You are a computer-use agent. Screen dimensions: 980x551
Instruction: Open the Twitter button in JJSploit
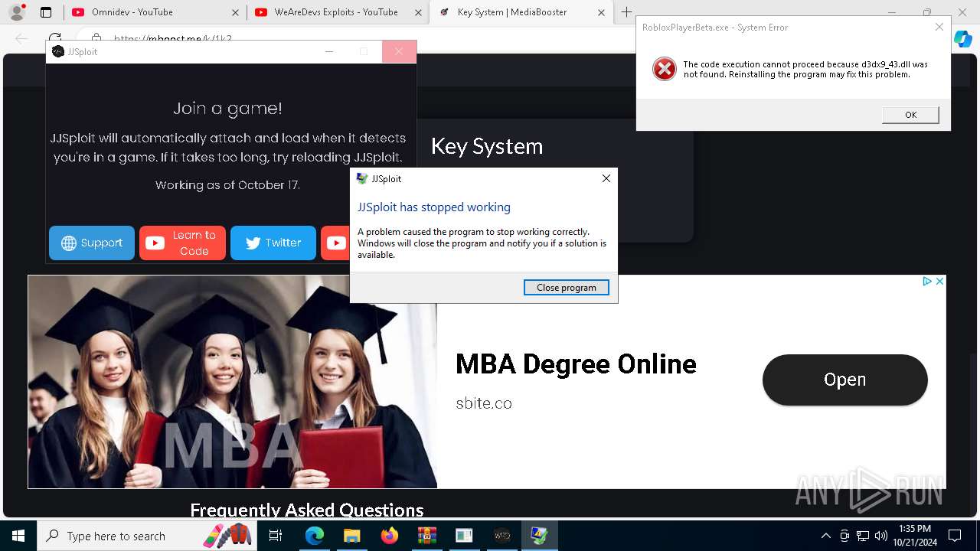pyautogui.click(x=273, y=243)
